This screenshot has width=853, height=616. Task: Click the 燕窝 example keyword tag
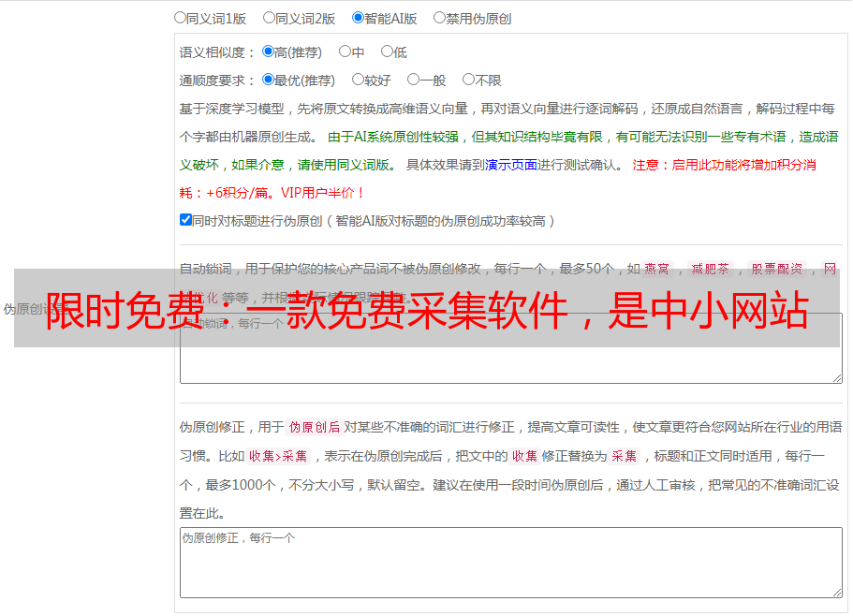(x=657, y=269)
